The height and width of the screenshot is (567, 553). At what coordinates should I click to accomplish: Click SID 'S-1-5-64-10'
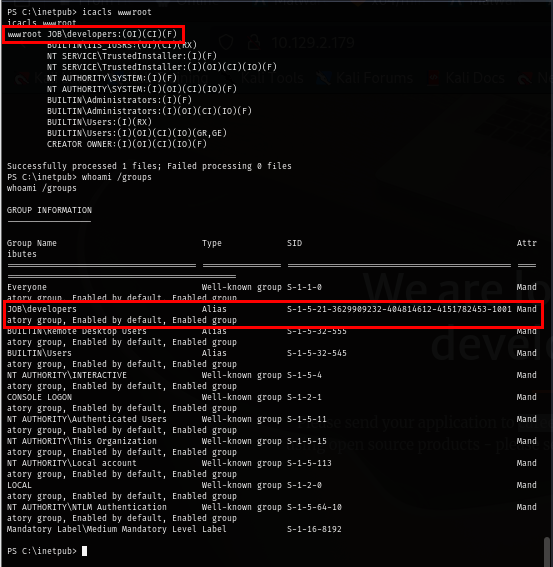[x=314, y=507]
